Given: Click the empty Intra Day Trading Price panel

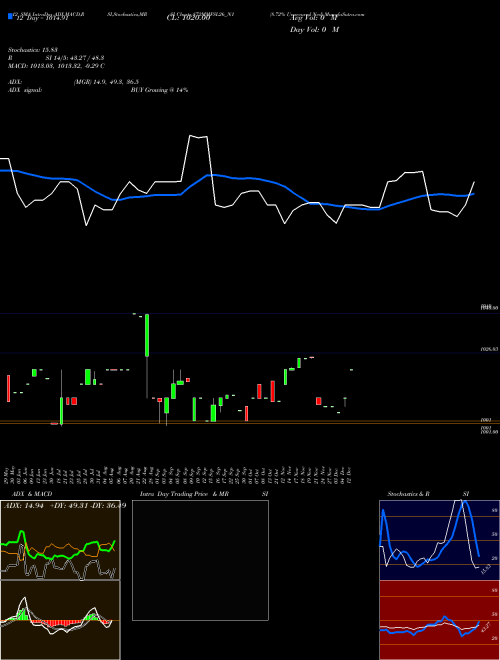Looking at the screenshot, I should click(200, 560).
